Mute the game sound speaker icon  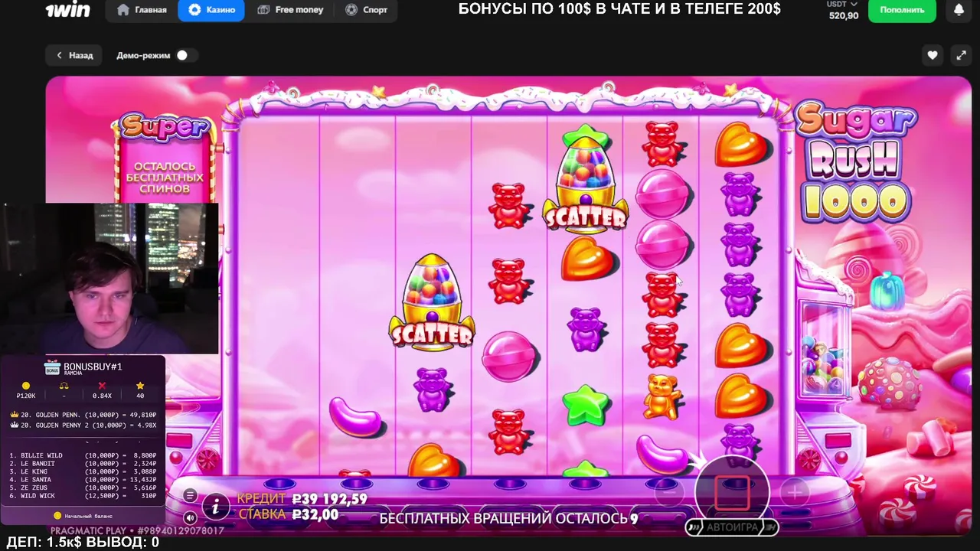tap(190, 517)
